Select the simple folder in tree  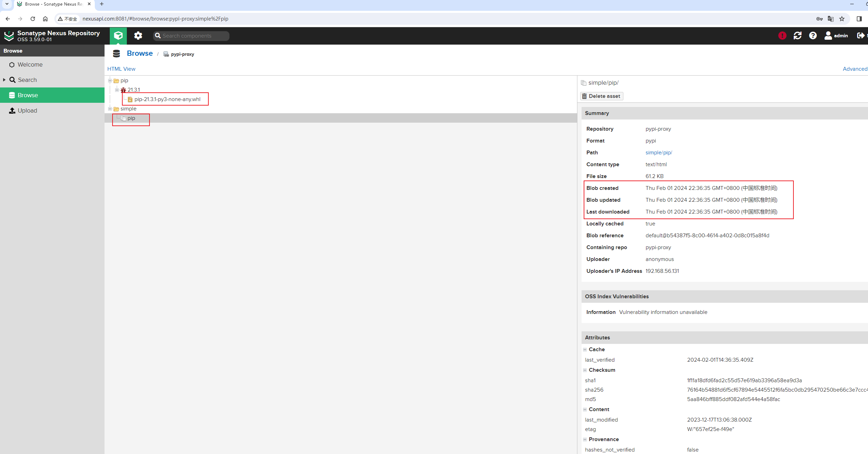coord(128,109)
